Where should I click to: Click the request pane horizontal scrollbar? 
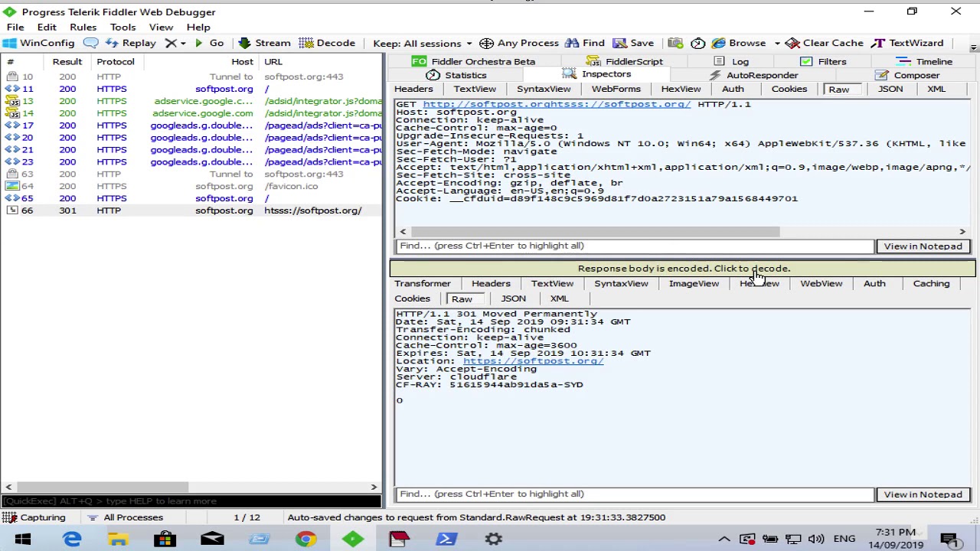point(596,231)
